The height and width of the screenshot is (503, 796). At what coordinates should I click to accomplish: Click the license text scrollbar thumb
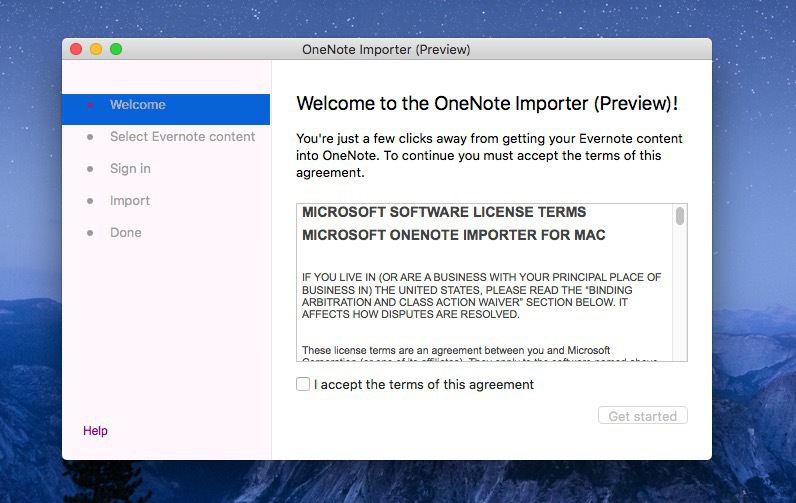pyautogui.click(x=680, y=216)
